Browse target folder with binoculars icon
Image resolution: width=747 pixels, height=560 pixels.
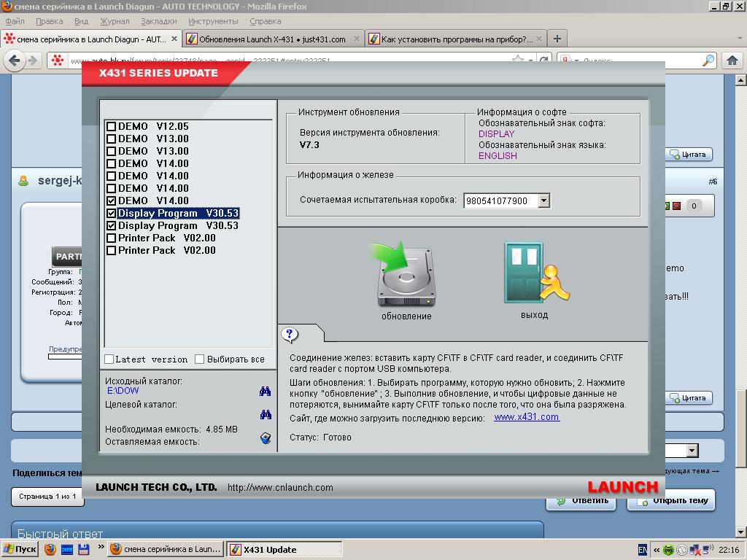pos(266,415)
